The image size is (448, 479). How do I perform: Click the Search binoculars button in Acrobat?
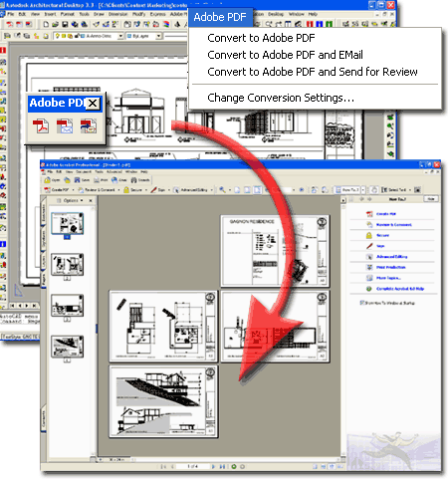(x=140, y=180)
